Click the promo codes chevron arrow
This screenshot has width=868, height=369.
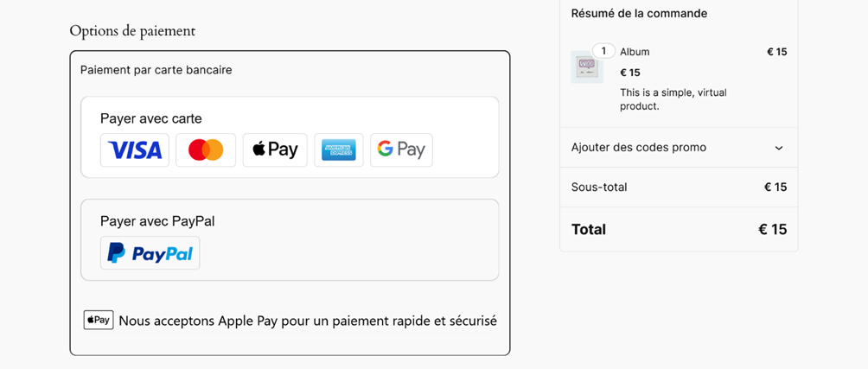[x=779, y=148]
